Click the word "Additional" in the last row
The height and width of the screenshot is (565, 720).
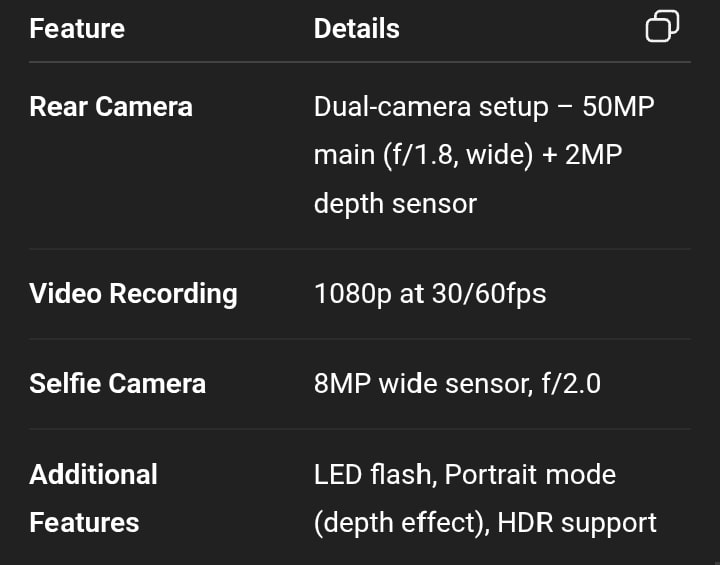(93, 474)
